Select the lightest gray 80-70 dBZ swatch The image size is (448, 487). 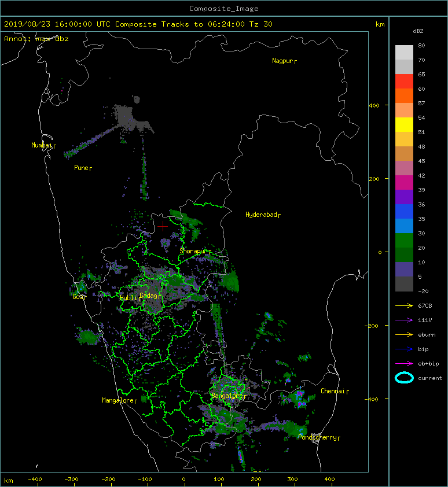(404, 53)
